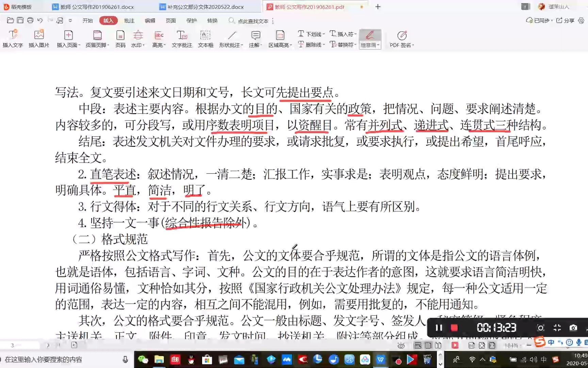Click the PDF 签名 signature tool
The image size is (588, 368).
point(402,38)
